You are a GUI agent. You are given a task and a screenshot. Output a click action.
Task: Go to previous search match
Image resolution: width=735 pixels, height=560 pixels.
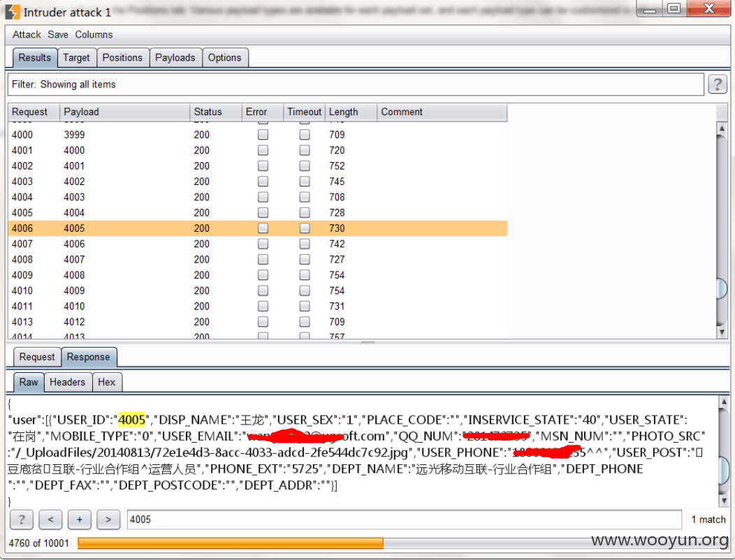(x=50, y=520)
